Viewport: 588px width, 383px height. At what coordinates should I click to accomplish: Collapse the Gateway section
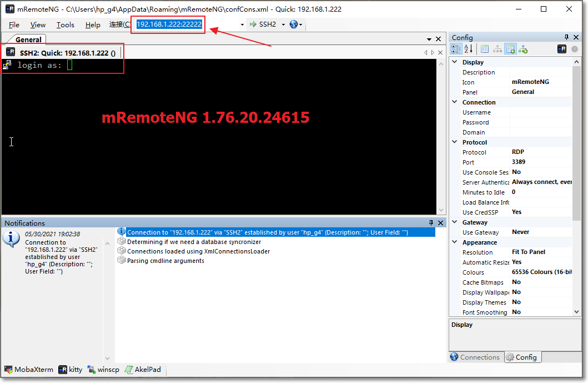click(455, 222)
